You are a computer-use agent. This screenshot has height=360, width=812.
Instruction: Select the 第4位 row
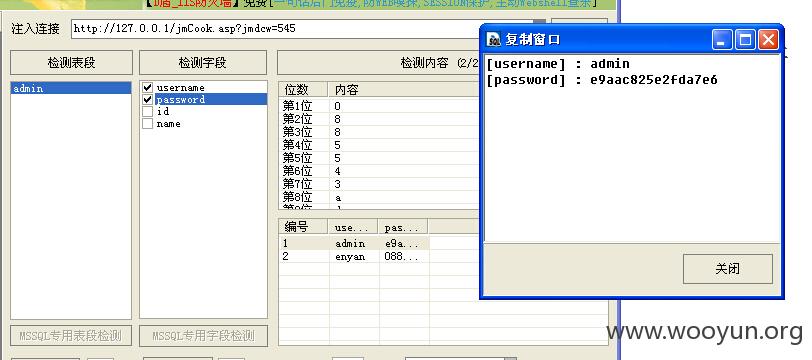click(x=380, y=145)
